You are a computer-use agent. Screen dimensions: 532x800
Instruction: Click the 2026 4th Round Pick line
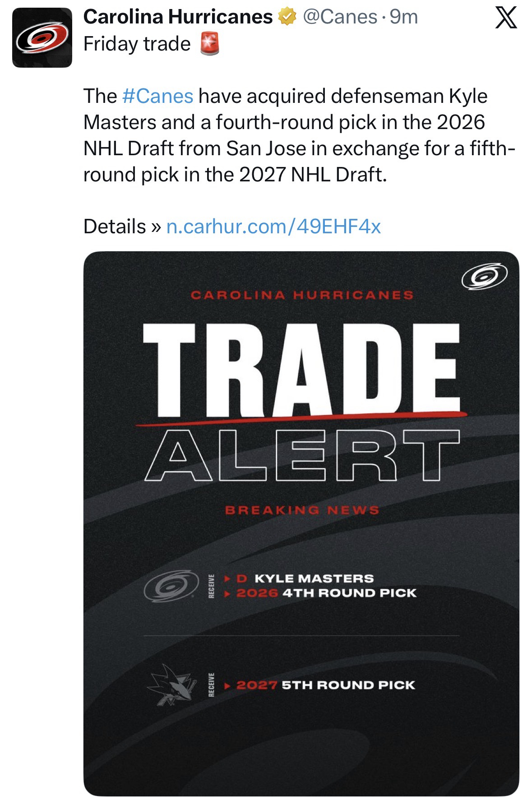(x=326, y=593)
